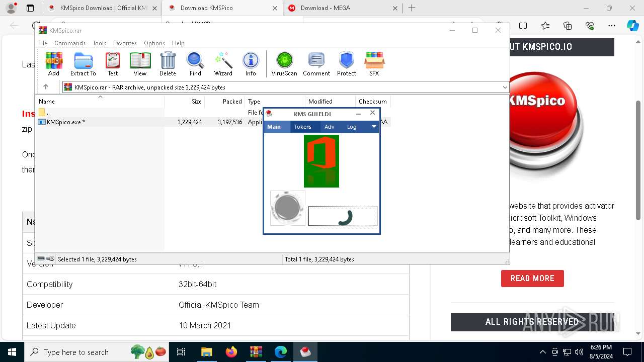This screenshot has height=362, width=644.
Task: Open File Explorer from the taskbar
Action: [x=207, y=352]
